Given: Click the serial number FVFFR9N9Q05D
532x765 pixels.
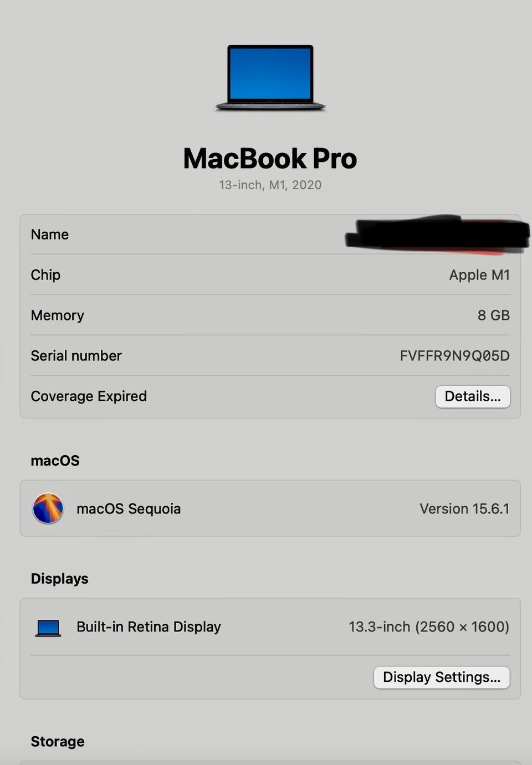Looking at the screenshot, I should pyautogui.click(x=454, y=356).
